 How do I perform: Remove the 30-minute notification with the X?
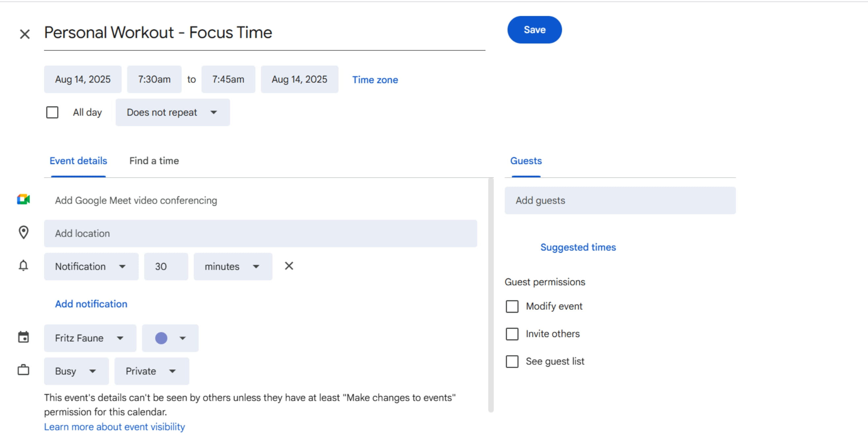pyautogui.click(x=289, y=266)
